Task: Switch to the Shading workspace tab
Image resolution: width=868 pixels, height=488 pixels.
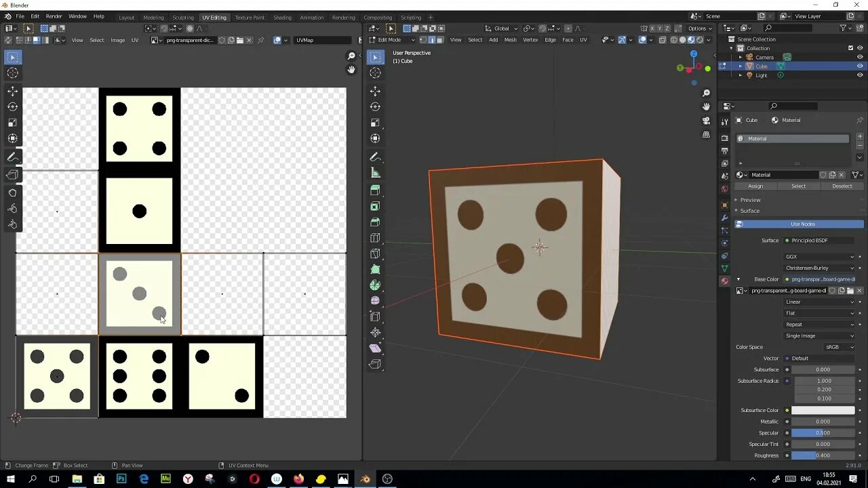Action: click(282, 18)
